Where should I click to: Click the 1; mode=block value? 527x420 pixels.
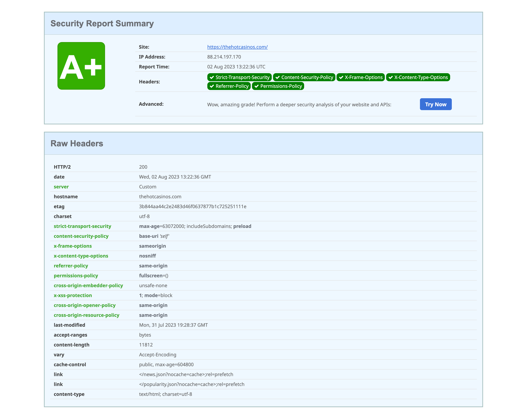(156, 295)
